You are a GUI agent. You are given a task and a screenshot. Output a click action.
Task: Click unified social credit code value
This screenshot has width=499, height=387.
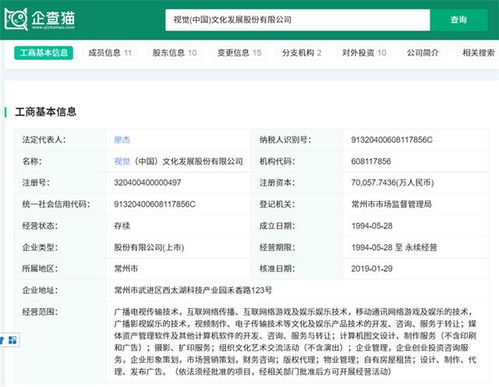click(x=155, y=204)
